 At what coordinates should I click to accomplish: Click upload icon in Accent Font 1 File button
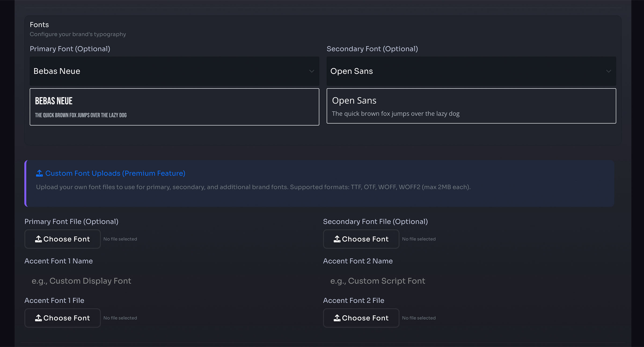(38, 318)
